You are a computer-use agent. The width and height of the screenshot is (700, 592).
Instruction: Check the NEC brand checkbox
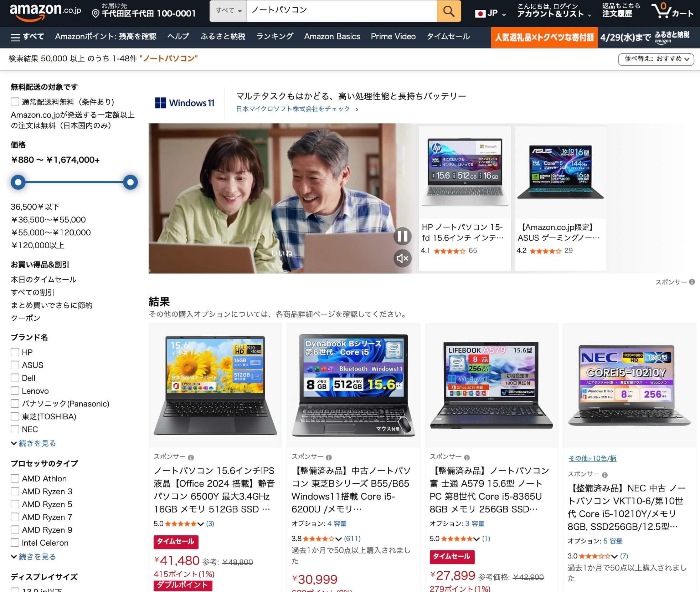(15, 429)
